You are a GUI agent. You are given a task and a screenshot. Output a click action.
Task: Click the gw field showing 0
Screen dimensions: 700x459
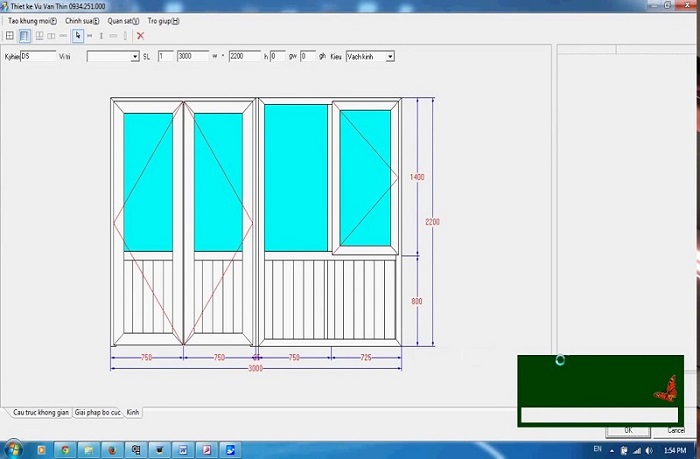[x=277, y=56]
